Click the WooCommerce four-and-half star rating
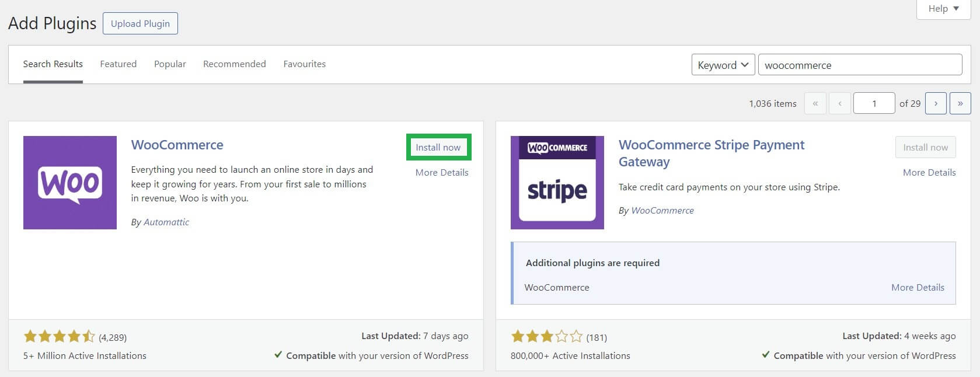 click(59, 336)
